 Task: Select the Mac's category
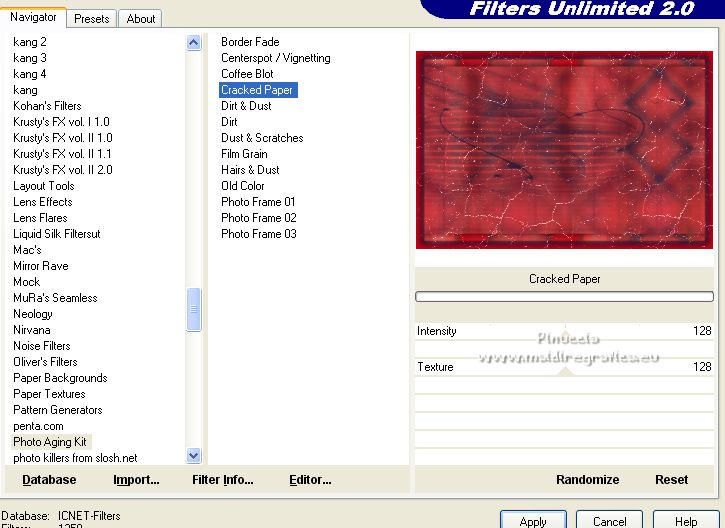pyautogui.click(x=27, y=250)
